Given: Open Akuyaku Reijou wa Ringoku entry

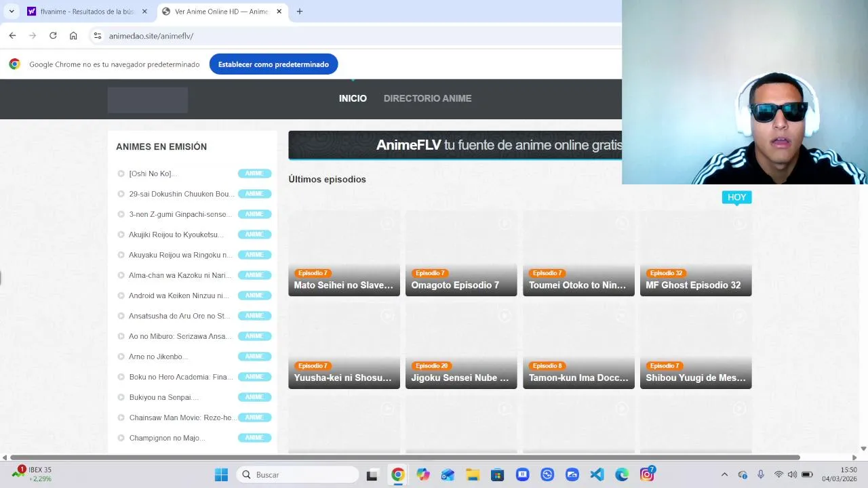Looking at the screenshot, I should (181, 255).
